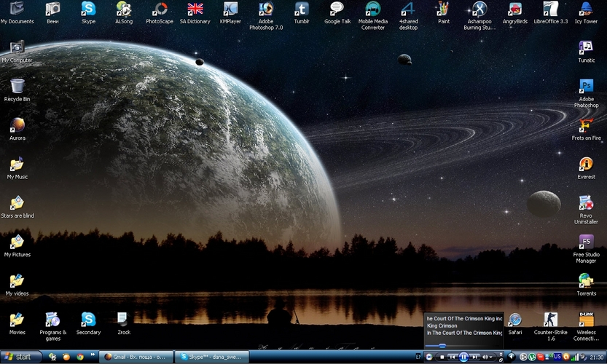
Task: Launch the Secondary Skype shortcut
Action: coord(88,323)
